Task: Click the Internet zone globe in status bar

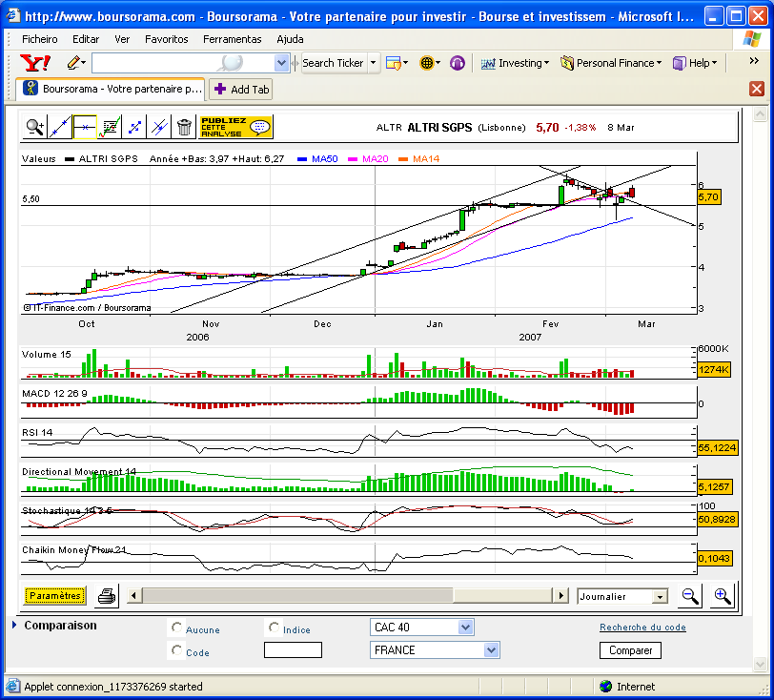Action: 605,686
